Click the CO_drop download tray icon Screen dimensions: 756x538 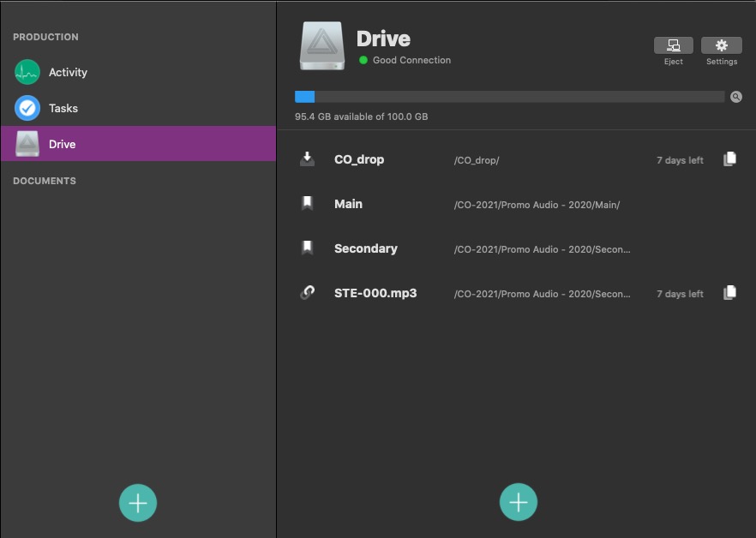click(307, 159)
